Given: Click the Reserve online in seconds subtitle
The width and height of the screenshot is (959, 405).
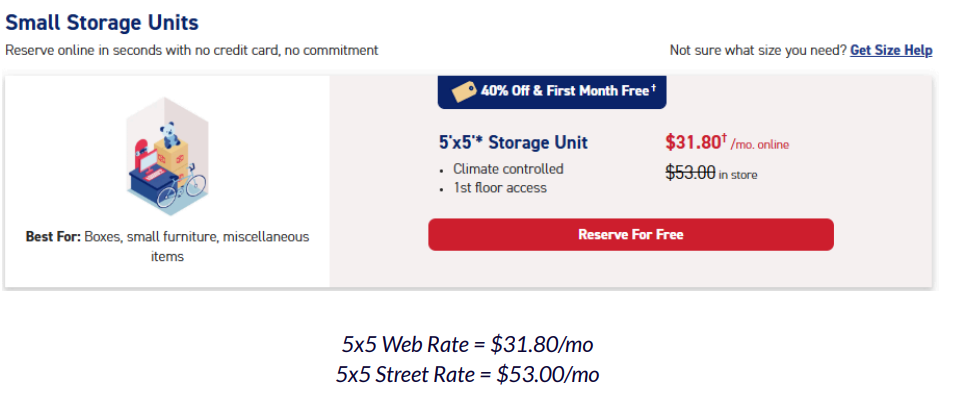Looking at the screenshot, I should [x=192, y=51].
